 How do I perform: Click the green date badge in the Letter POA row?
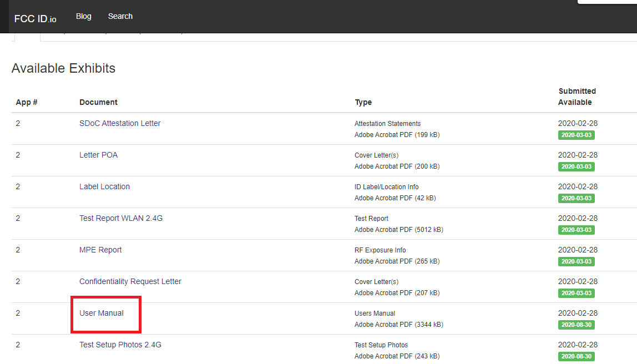click(576, 166)
